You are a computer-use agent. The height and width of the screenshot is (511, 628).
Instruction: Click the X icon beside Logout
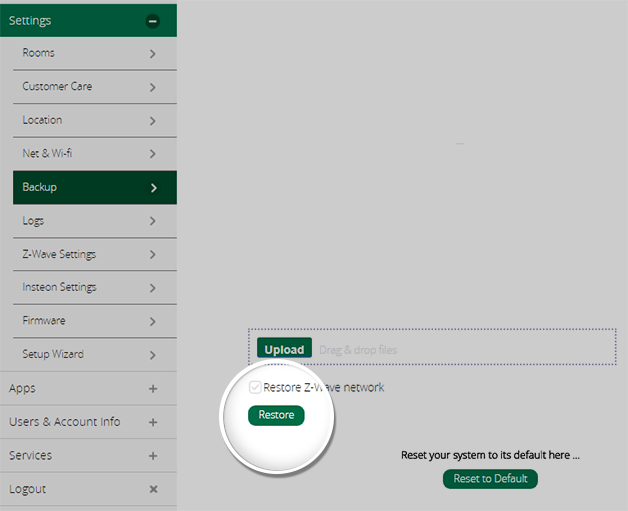click(153, 489)
